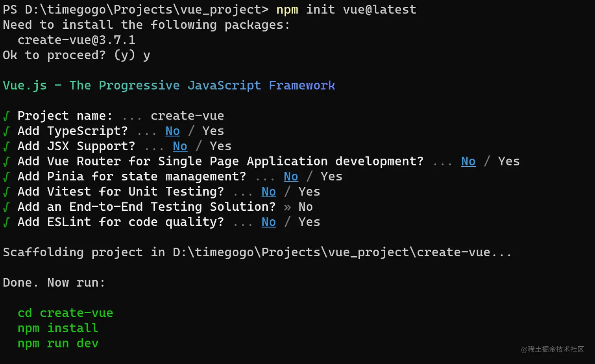595x364 pixels.
Task: Select 'No' for Add JSX Support
Action: click(x=180, y=146)
